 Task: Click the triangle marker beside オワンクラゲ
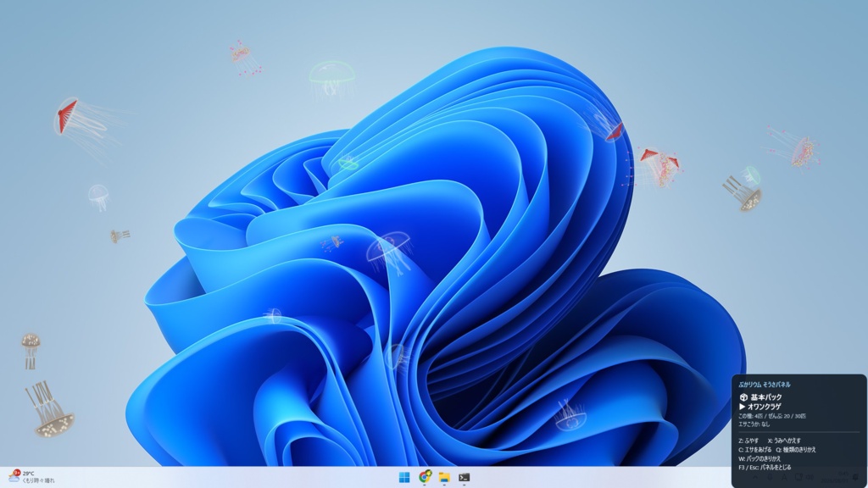[x=742, y=407]
